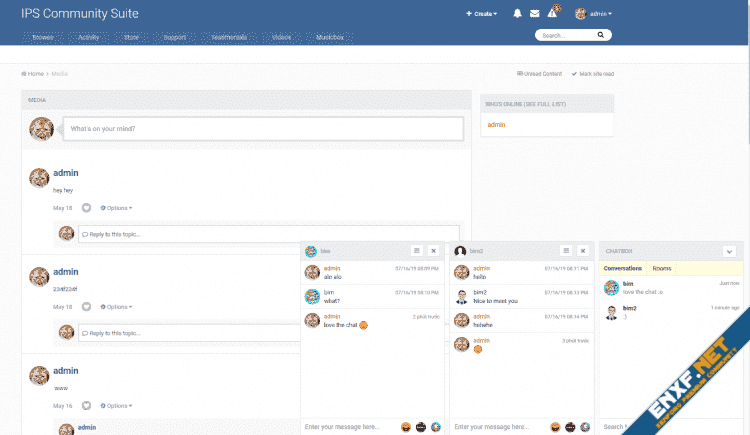Open the messages envelope icon
This screenshot has height=435, width=750.
click(534, 14)
